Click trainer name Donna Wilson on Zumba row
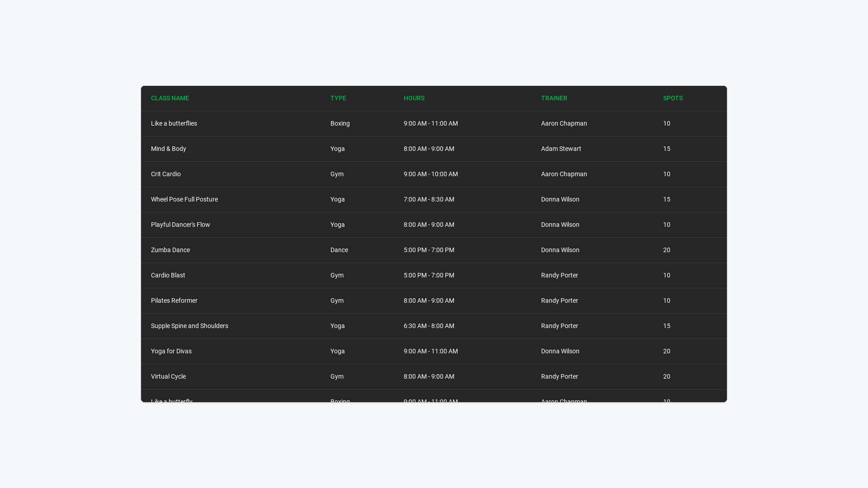The width and height of the screenshot is (868, 488). [x=560, y=250]
